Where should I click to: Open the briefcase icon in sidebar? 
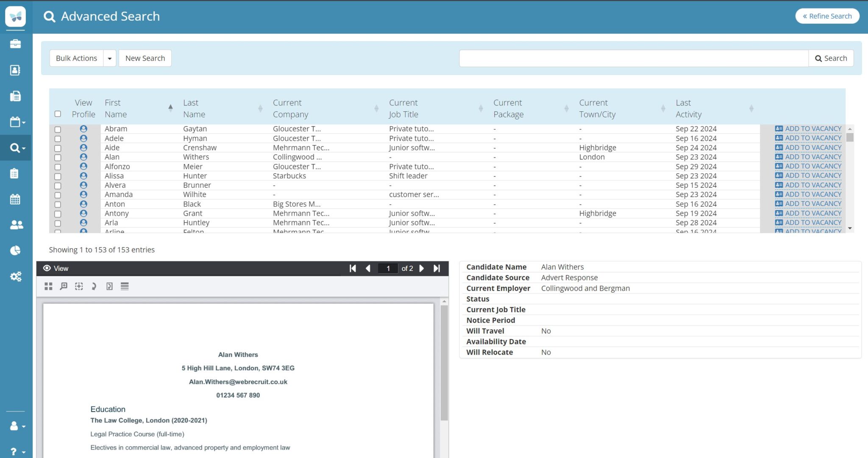[x=15, y=44]
